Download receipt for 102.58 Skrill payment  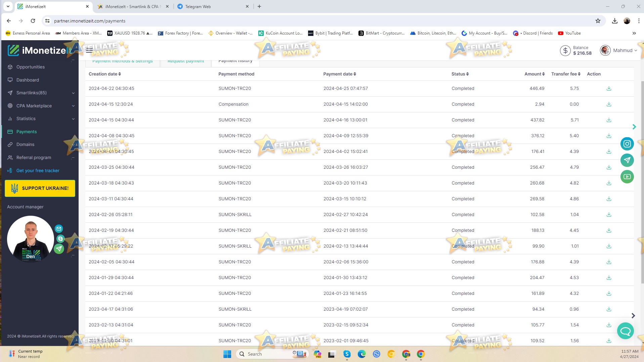click(609, 215)
